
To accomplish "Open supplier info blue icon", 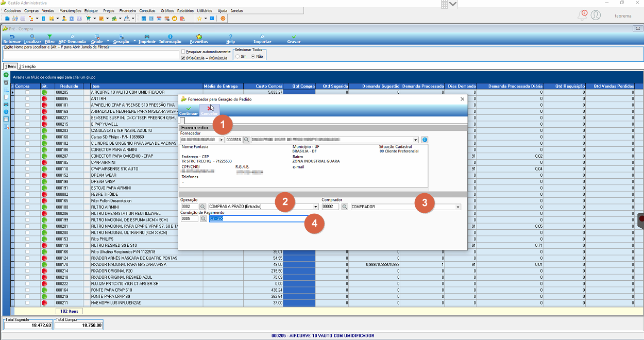I will [425, 140].
